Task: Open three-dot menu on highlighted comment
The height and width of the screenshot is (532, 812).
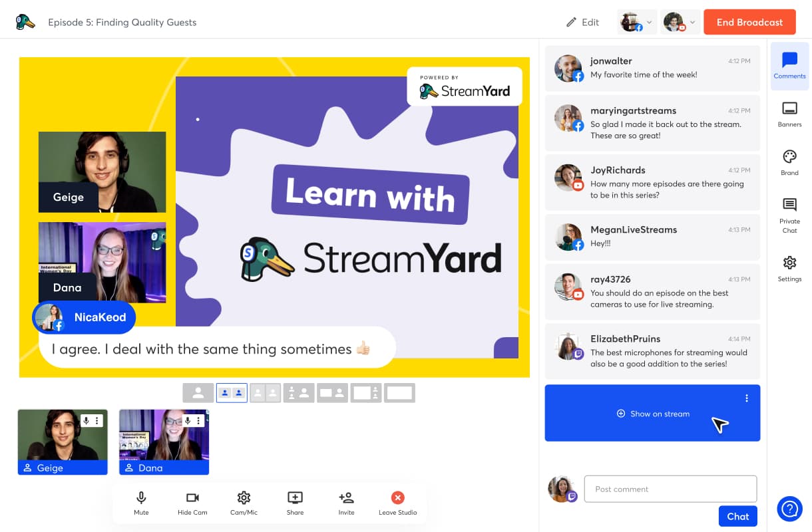Action: click(747, 398)
